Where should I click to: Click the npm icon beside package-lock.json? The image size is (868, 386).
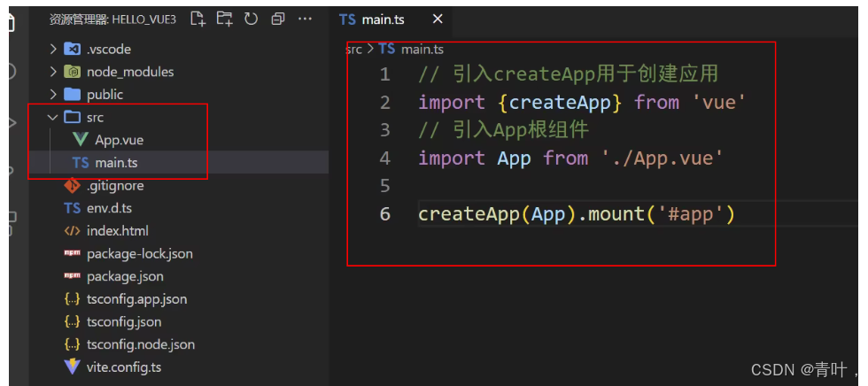[73, 253]
